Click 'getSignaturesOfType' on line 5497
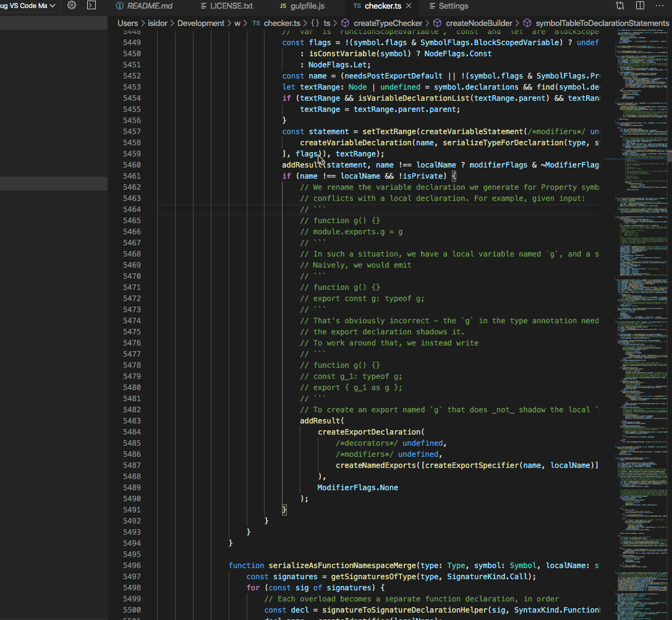 tap(373, 577)
